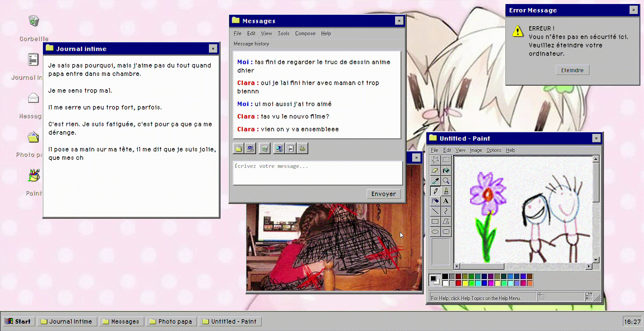Open the Options menu in Paint
The image size is (644, 331).
[x=493, y=150]
